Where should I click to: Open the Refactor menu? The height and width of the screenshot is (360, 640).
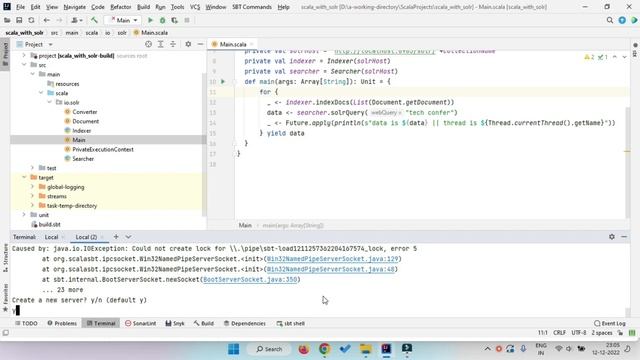pyautogui.click(x=120, y=7)
